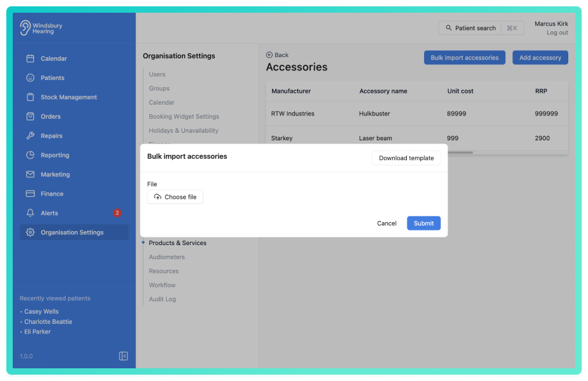
Task: Open Resources settings section
Action: point(163,271)
